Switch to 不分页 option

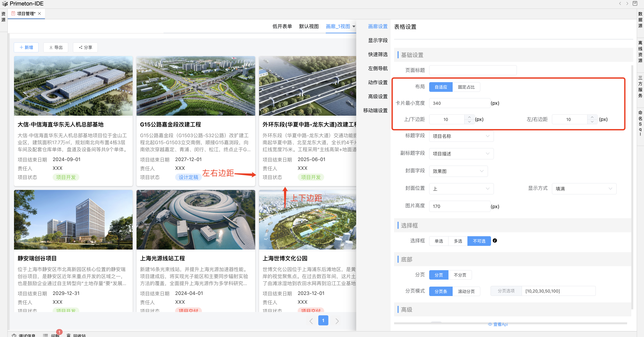(x=460, y=275)
